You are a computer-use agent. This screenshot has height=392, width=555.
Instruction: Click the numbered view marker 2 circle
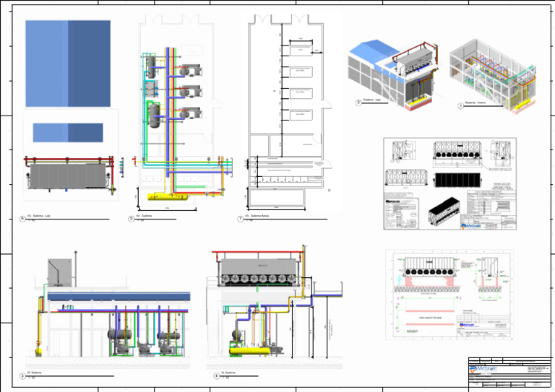coord(358,103)
